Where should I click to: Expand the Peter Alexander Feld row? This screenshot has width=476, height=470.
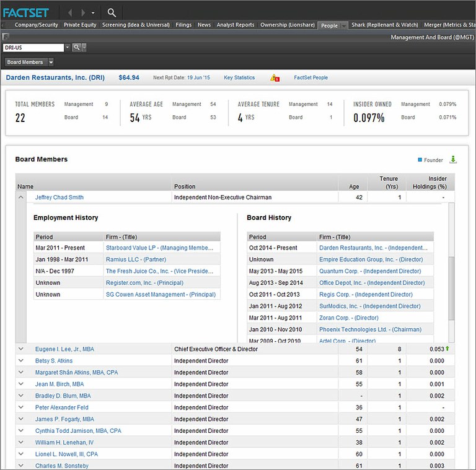click(x=20, y=407)
